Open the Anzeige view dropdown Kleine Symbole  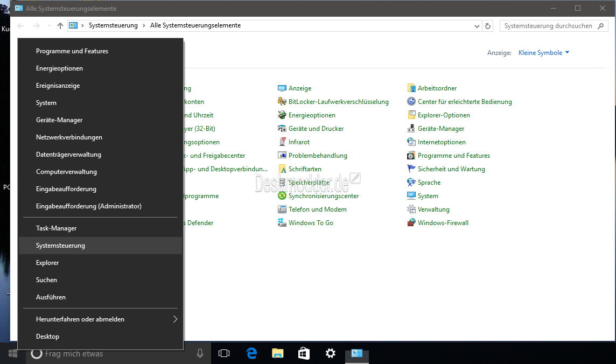click(x=543, y=53)
